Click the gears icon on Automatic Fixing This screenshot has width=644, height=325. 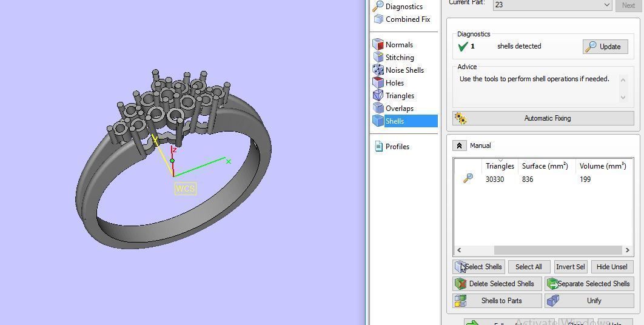460,118
